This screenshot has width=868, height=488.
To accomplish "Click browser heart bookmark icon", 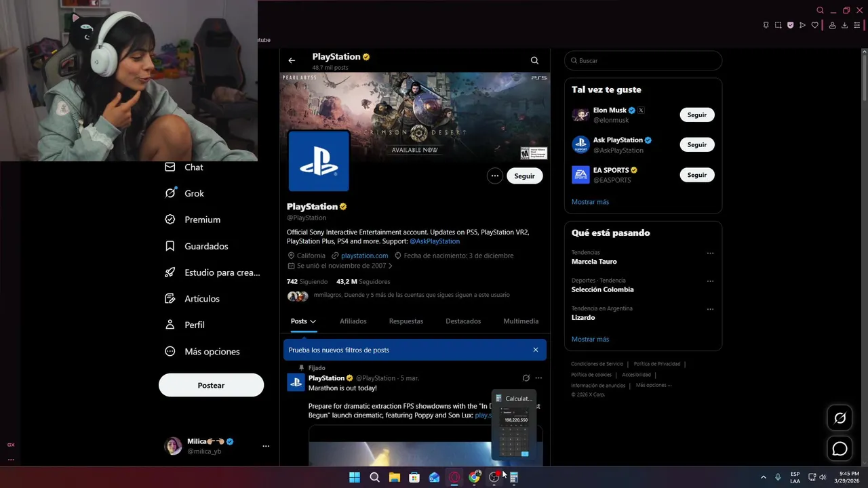I will (x=814, y=25).
